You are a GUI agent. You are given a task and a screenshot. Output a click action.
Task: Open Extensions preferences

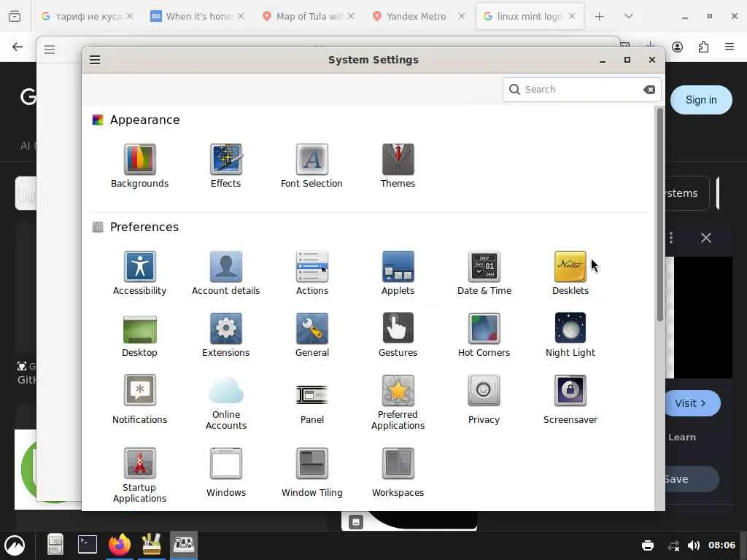pos(226,335)
